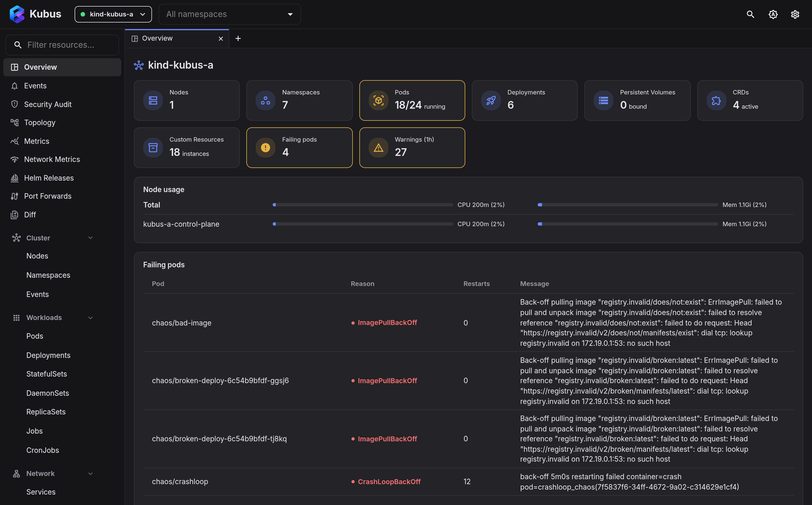Click the CrashLoopBackOff reason label
Image resolution: width=812 pixels, height=505 pixels.
point(389,482)
